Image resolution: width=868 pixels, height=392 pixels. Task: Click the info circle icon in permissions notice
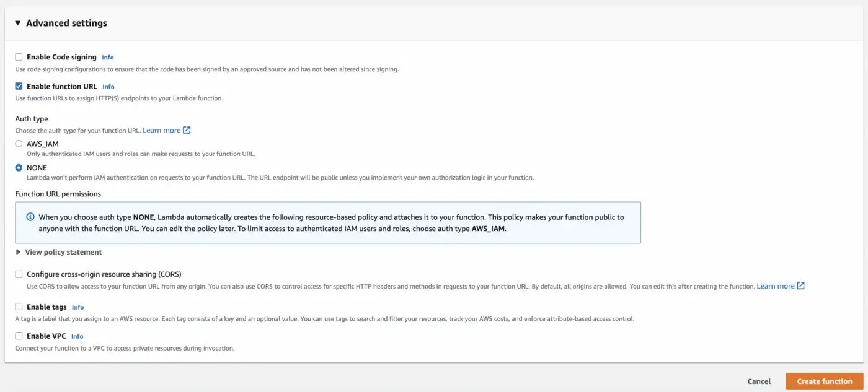point(30,217)
